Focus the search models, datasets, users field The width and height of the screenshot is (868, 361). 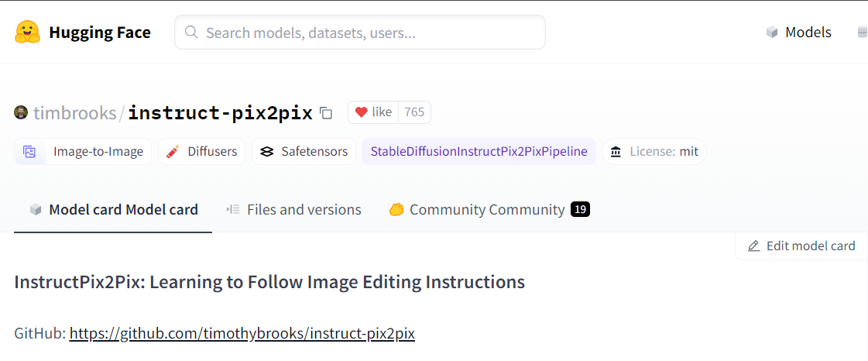360,32
